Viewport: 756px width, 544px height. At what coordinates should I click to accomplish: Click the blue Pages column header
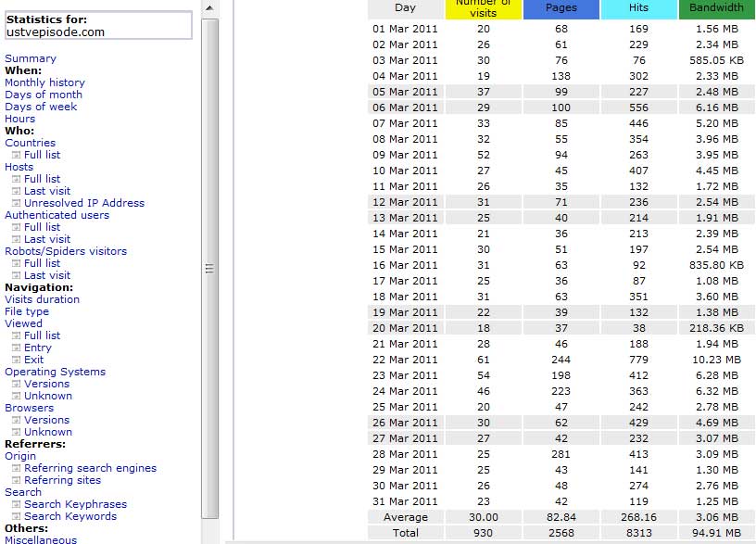tap(561, 8)
